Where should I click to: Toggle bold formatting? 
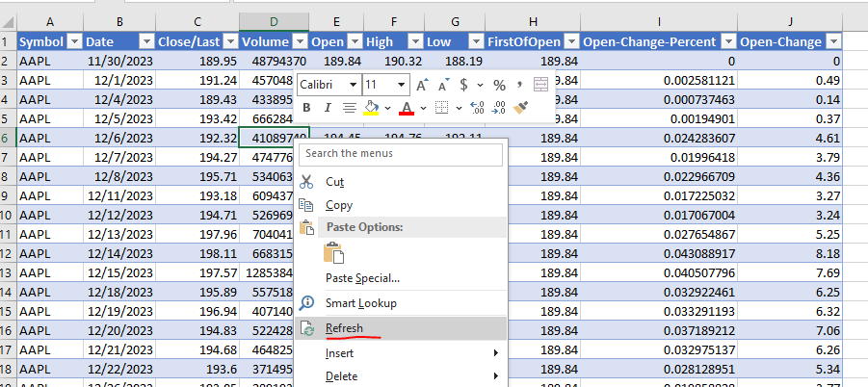click(306, 108)
